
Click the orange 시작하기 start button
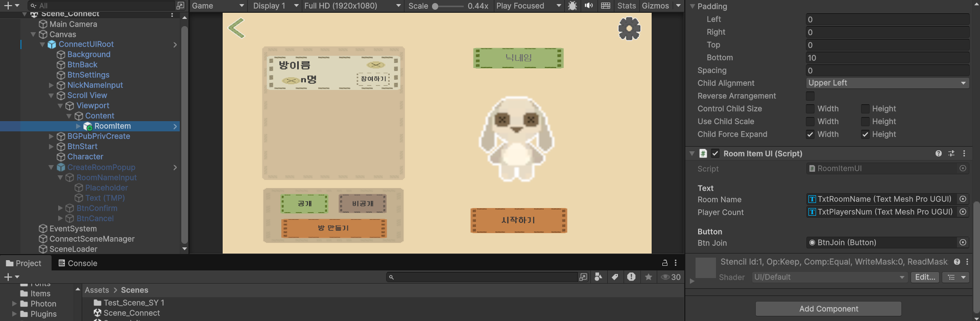(518, 220)
